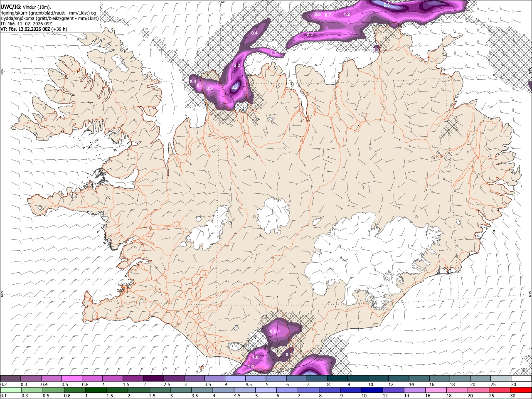Click the 'rigning/skúrir' legend description line
Viewport: 532px width, 399px height.
coord(48,13)
